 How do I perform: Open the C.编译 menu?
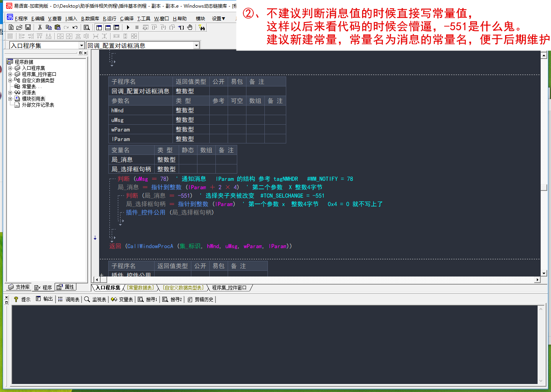tap(127, 18)
